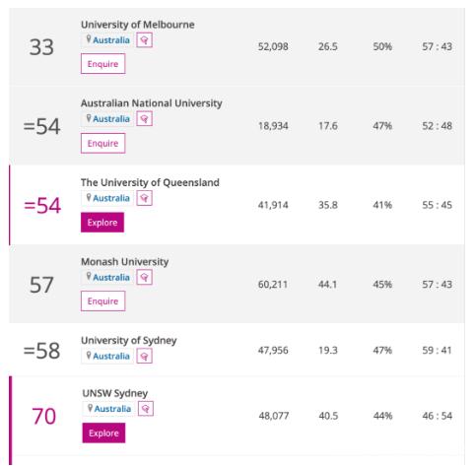Click the location pin icon under UNSW Sydney
The width and height of the screenshot is (476, 466).
90,408
